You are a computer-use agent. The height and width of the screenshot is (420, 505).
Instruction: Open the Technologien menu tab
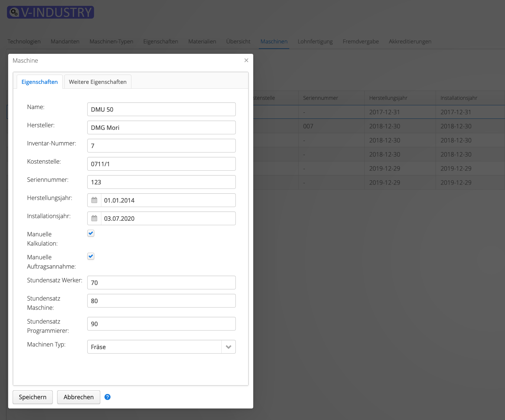[24, 42]
